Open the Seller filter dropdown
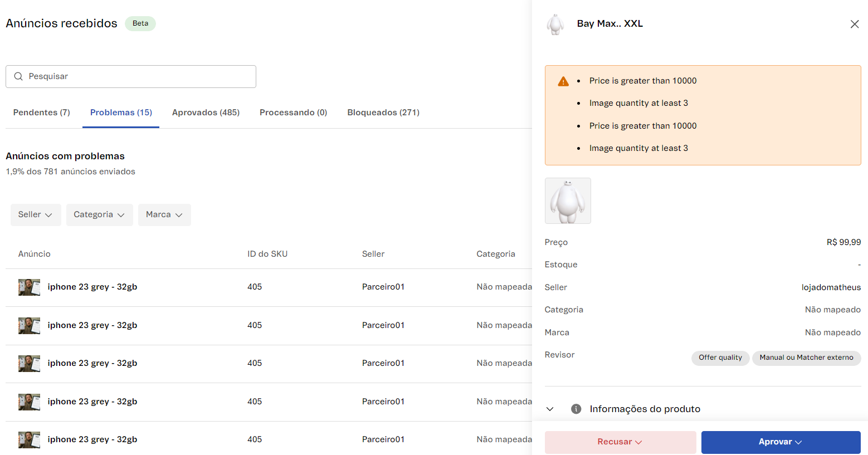This screenshot has height=455, width=868. 36,214
